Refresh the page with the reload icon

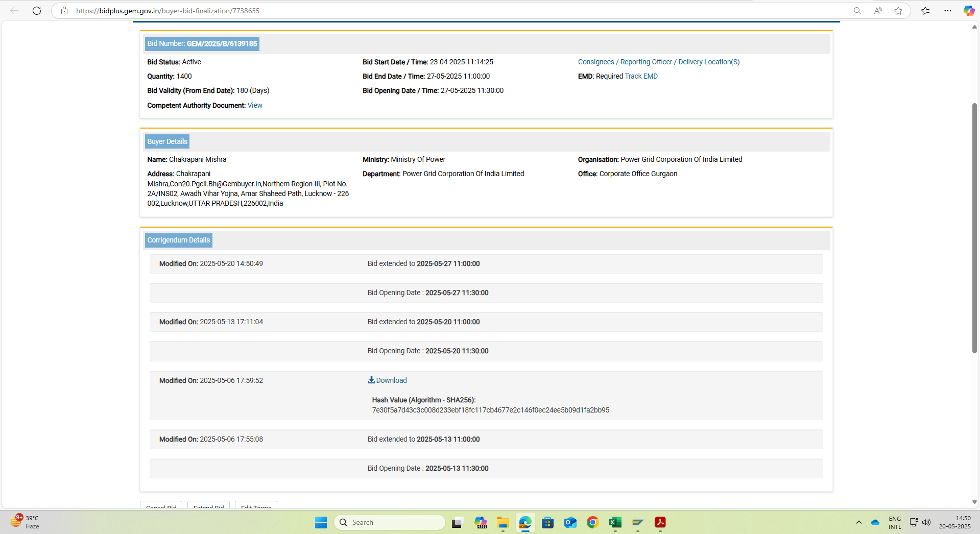(x=37, y=11)
